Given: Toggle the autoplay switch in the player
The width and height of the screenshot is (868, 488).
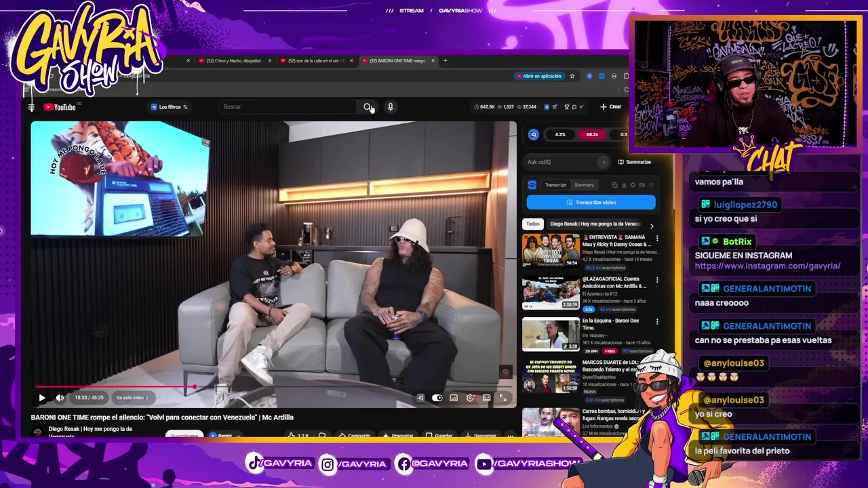Looking at the screenshot, I should (x=437, y=398).
